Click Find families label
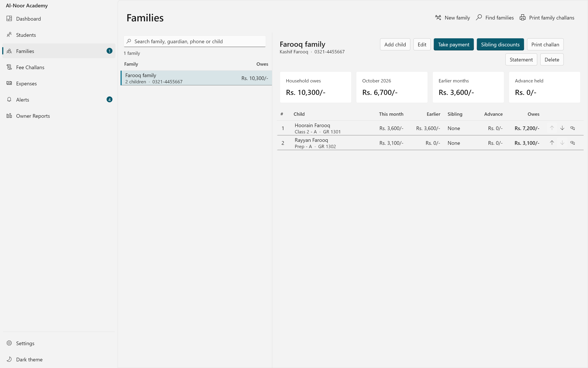 pyautogui.click(x=500, y=17)
